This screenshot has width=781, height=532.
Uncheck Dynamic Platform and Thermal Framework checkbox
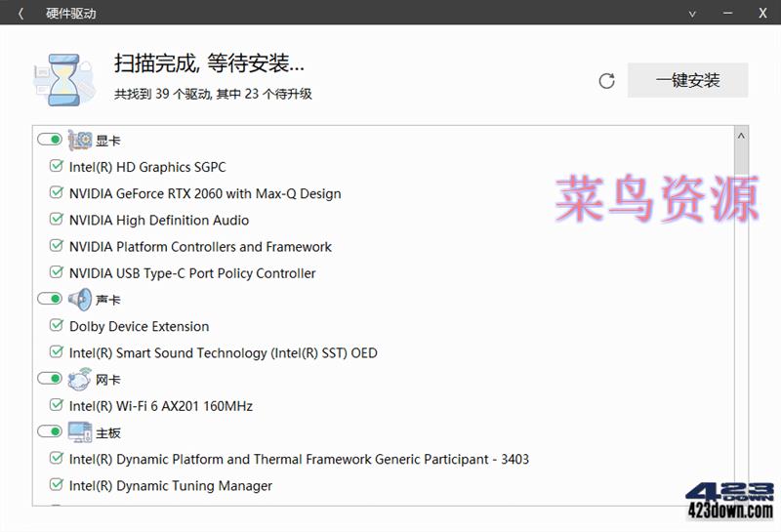(x=57, y=458)
